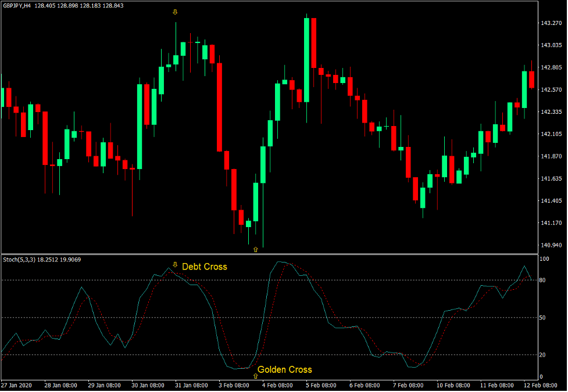Click the 143.270 price axis label
This screenshot has height=392, width=568.
point(550,23)
